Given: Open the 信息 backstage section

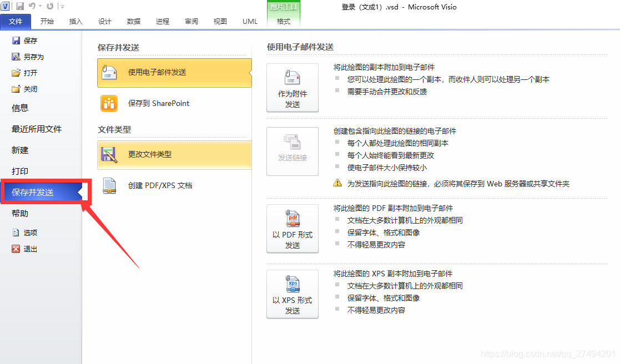Looking at the screenshot, I should coord(21,108).
